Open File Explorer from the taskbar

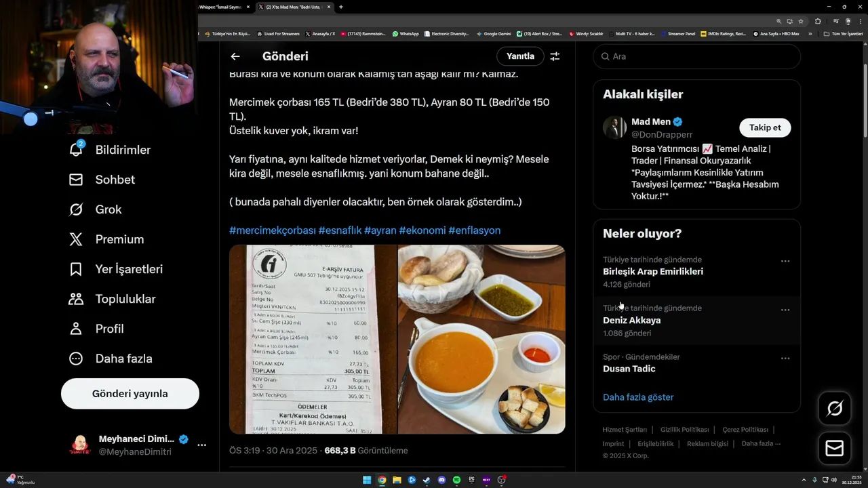(397, 480)
